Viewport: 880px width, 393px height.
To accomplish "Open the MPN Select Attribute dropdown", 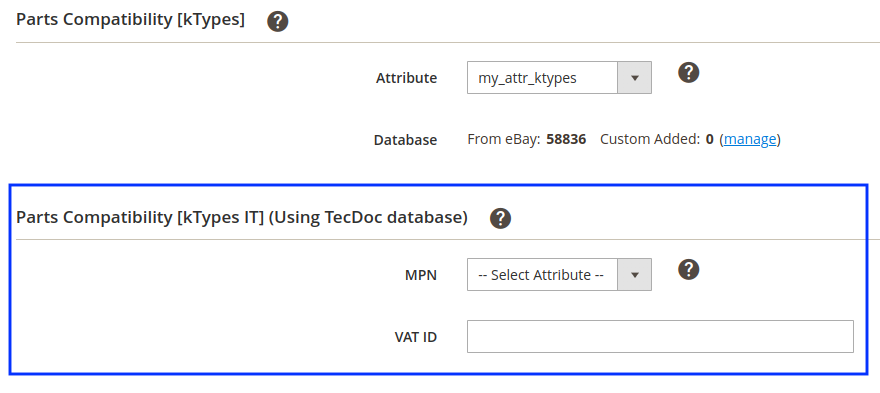I will (559, 275).
